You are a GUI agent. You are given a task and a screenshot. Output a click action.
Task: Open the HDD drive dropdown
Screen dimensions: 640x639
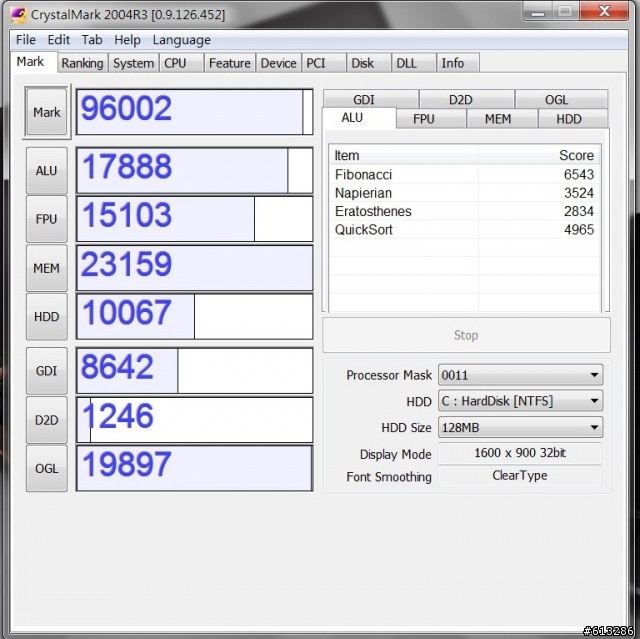pyautogui.click(x=520, y=401)
